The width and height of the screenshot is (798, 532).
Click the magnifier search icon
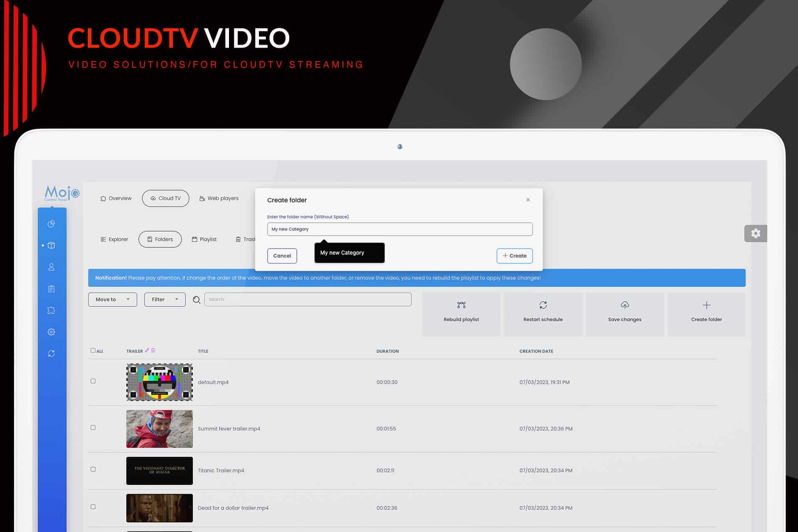point(197,300)
